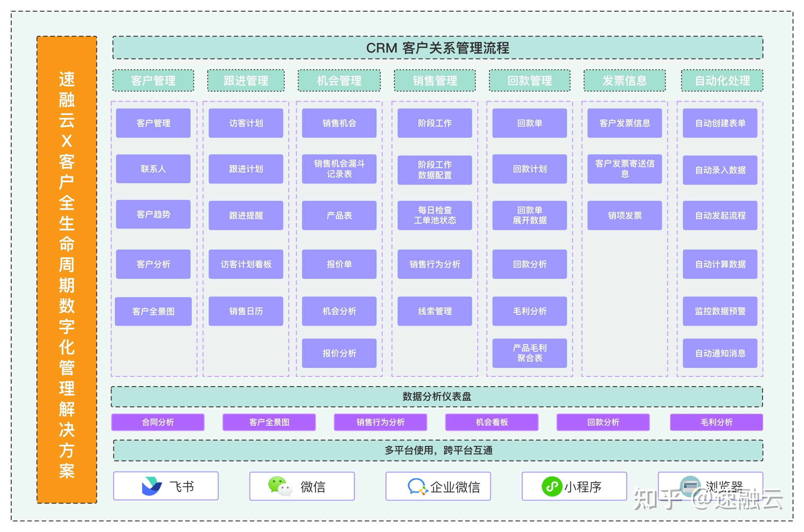This screenshot has height=532, width=804.
Task: Toggle the 自动录入数据 option
Action: tap(720, 171)
